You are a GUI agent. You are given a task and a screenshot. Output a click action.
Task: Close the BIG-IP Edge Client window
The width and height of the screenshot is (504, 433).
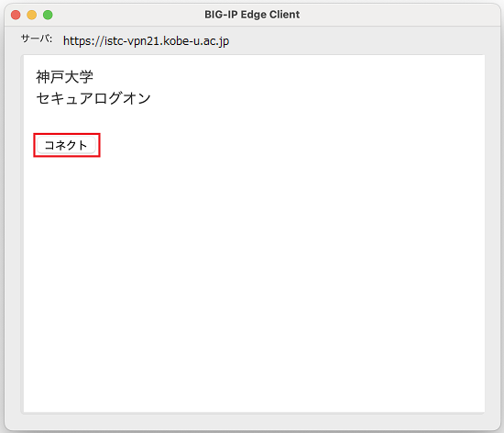(x=16, y=15)
